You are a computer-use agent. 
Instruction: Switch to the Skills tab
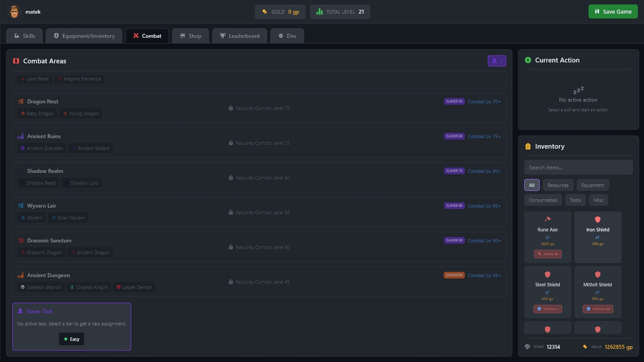click(x=24, y=36)
